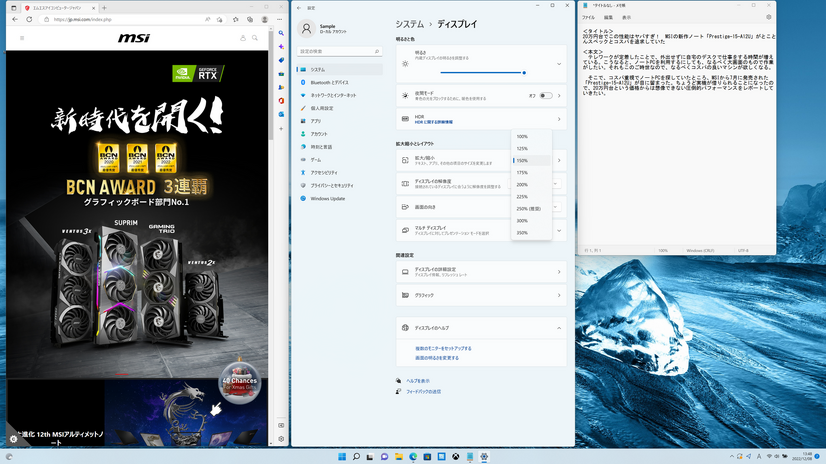Collapse the display help section

559,328
